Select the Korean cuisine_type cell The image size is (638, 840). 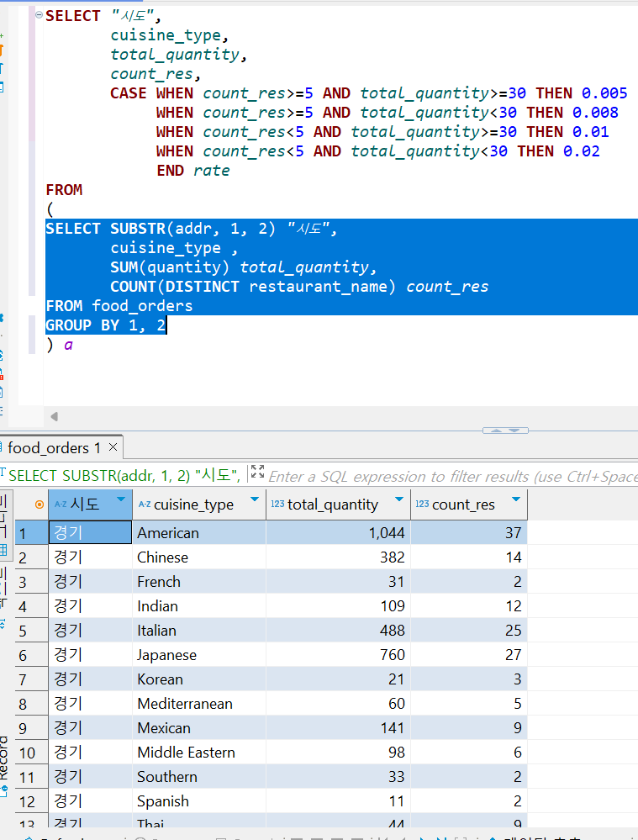[198, 679]
